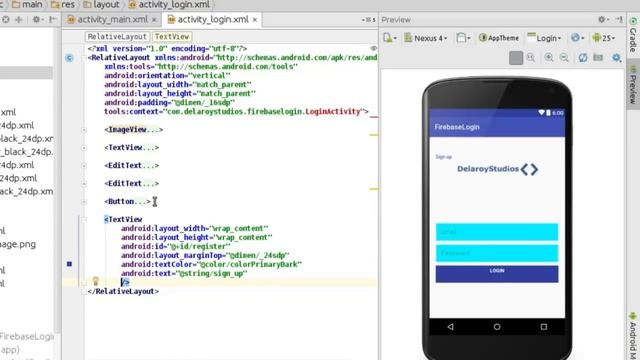Select the activity_login.xml tab

[x=213, y=19]
